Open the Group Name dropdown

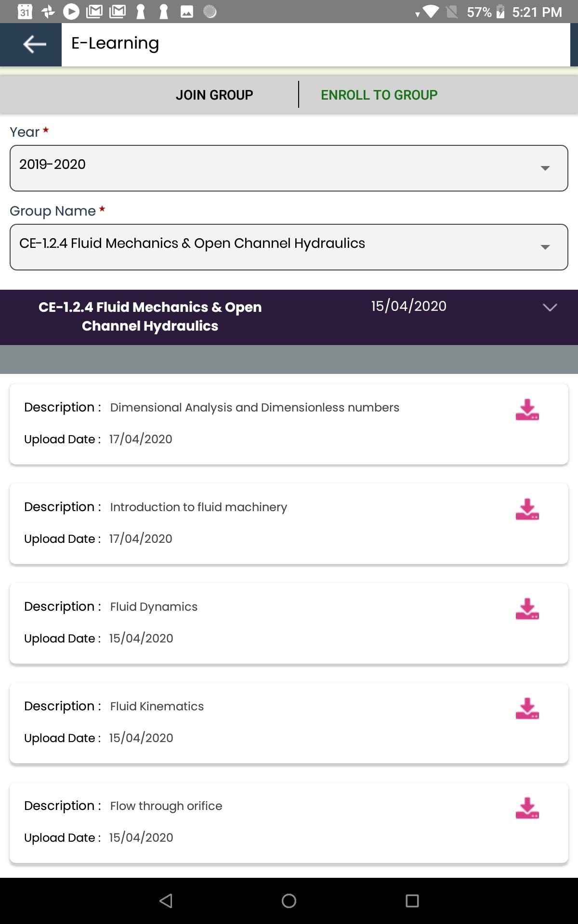click(x=289, y=247)
